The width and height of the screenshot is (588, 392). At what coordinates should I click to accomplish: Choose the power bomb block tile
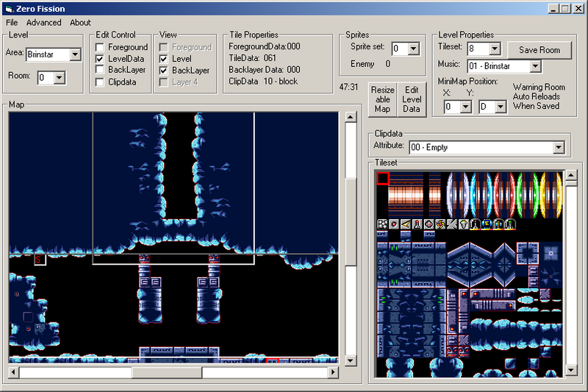(x=429, y=224)
